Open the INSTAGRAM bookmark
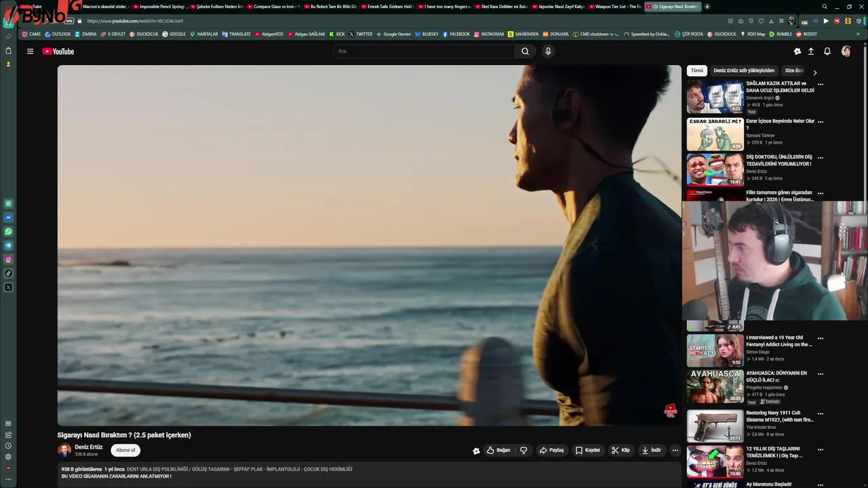Viewport: 868px width, 488px height. pos(489,34)
